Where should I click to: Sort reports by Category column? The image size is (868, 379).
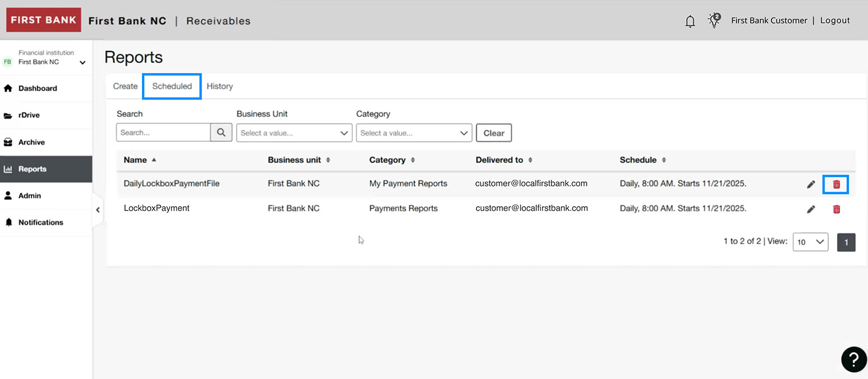pos(414,159)
